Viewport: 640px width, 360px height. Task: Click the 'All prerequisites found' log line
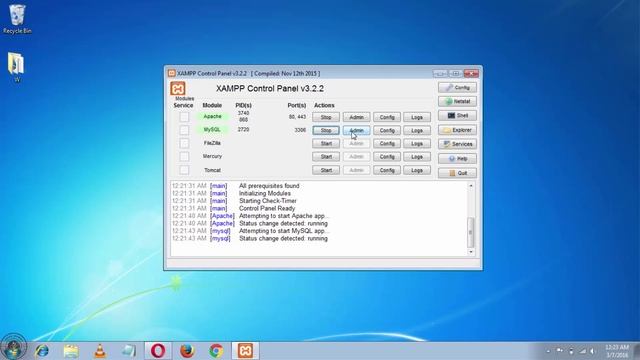pyautogui.click(x=269, y=186)
